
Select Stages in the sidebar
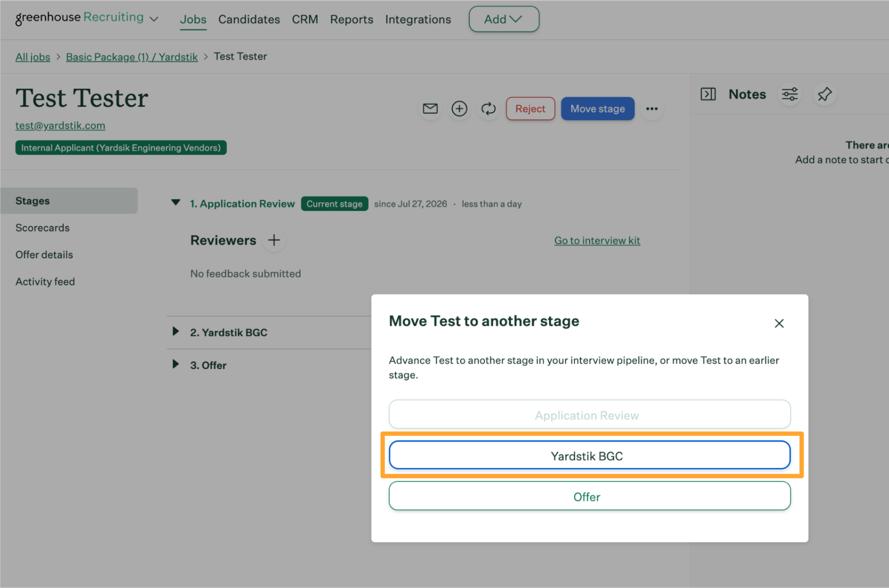(x=69, y=200)
